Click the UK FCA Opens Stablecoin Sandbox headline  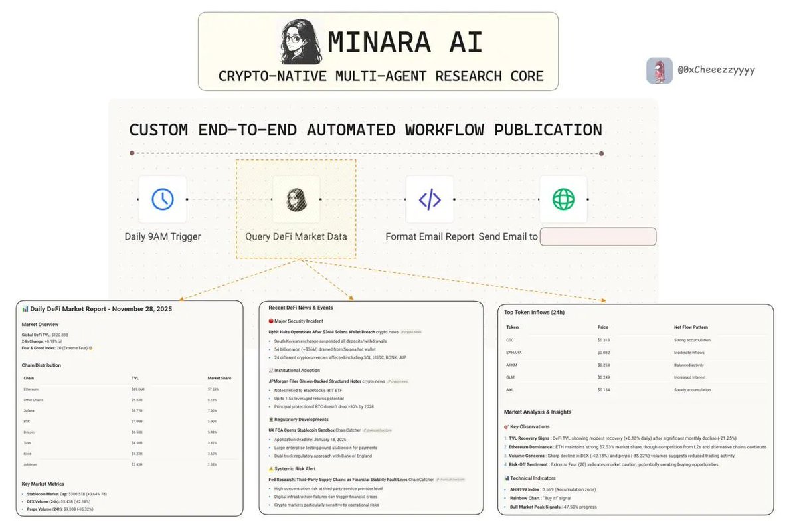pos(302,430)
